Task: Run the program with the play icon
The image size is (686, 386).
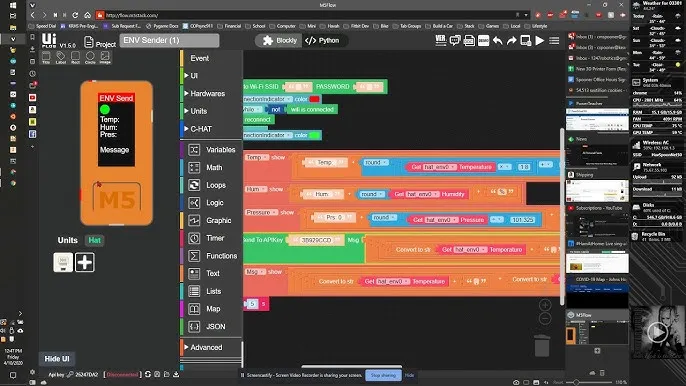Action: 540,41
